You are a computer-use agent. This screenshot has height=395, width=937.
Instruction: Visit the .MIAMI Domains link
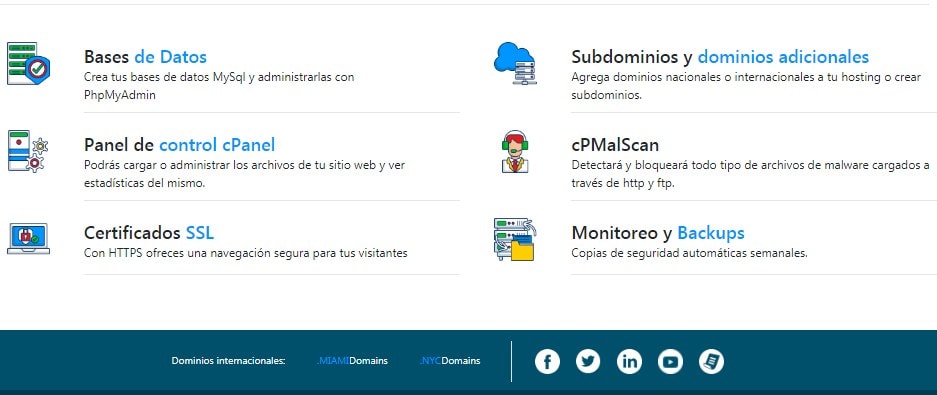click(352, 361)
